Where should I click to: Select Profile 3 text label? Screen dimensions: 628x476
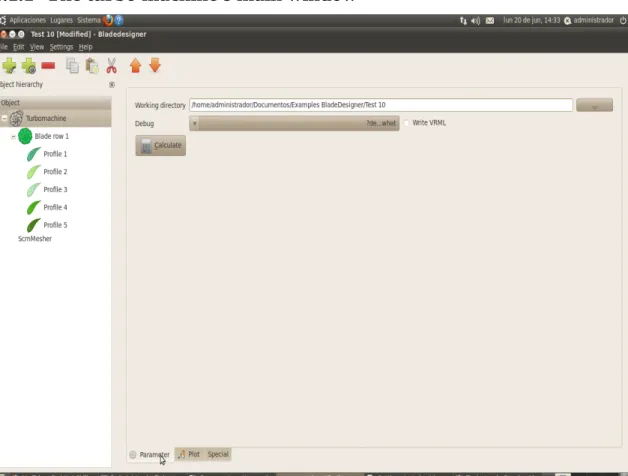55,190
